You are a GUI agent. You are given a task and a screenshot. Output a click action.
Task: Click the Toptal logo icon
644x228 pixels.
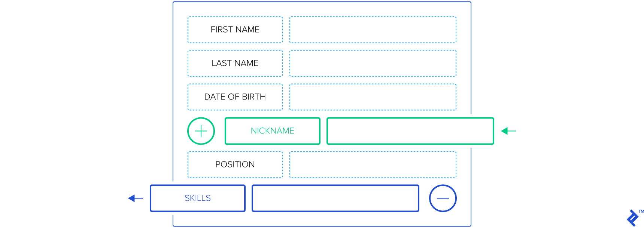633,218
